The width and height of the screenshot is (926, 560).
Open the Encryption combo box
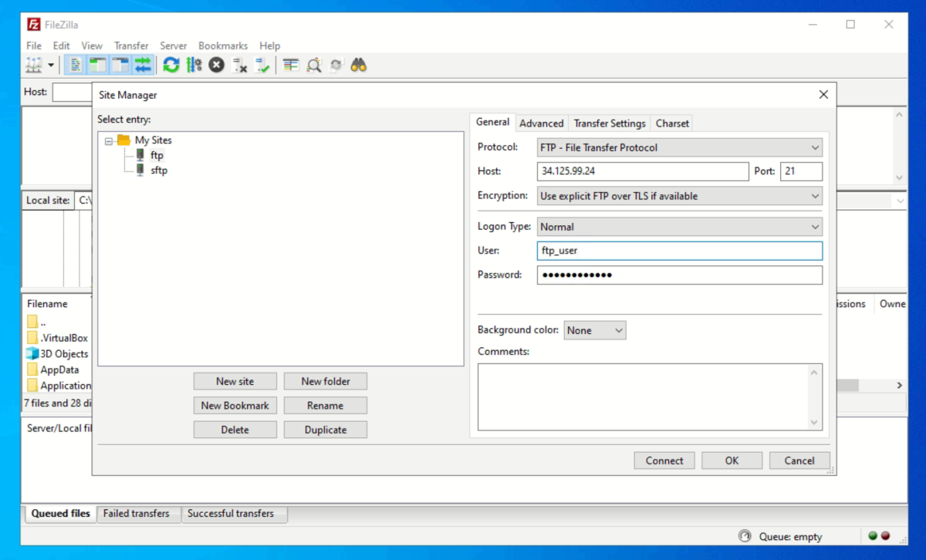pos(680,196)
